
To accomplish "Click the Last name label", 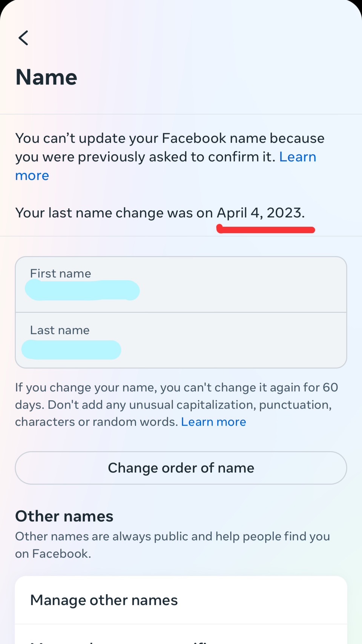I will [60, 330].
